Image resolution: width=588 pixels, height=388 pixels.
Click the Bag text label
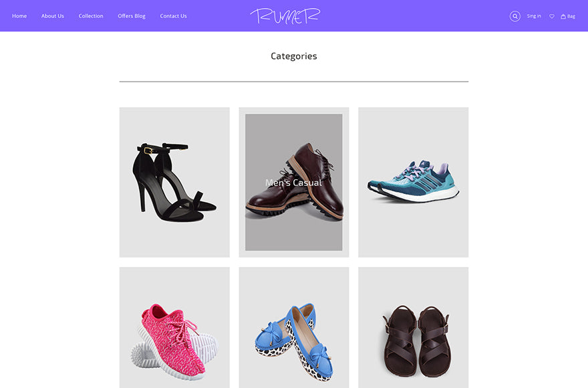click(571, 16)
